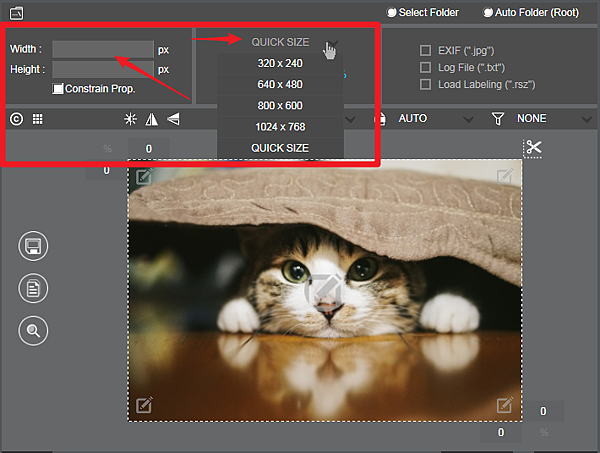The width and height of the screenshot is (600, 453).
Task: Toggle the Constrain Prop. checkbox
Action: [x=57, y=89]
